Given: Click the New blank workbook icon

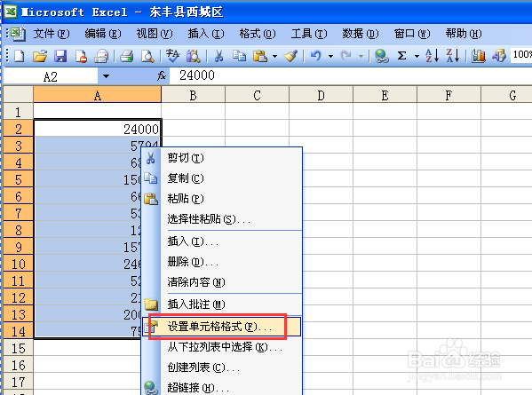Looking at the screenshot, I should (x=19, y=56).
